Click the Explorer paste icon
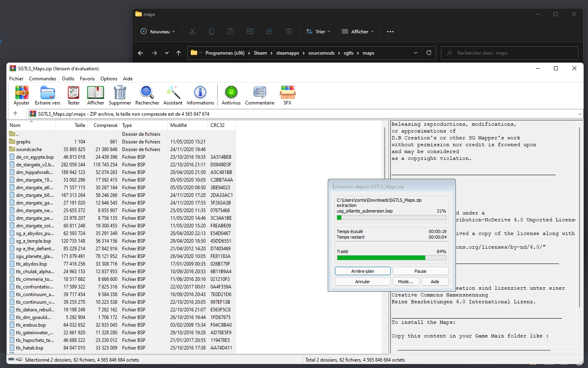The image size is (588, 368). point(231,31)
